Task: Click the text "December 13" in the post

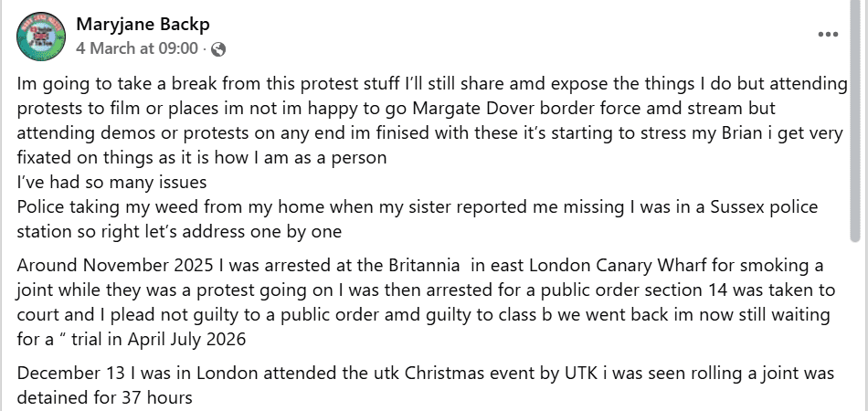Action: (65, 375)
